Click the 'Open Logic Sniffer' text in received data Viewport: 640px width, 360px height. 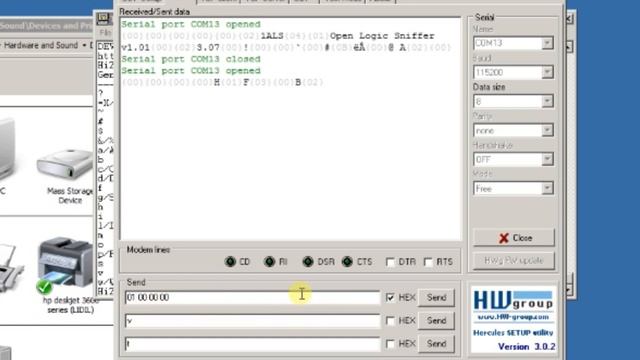click(x=382, y=36)
